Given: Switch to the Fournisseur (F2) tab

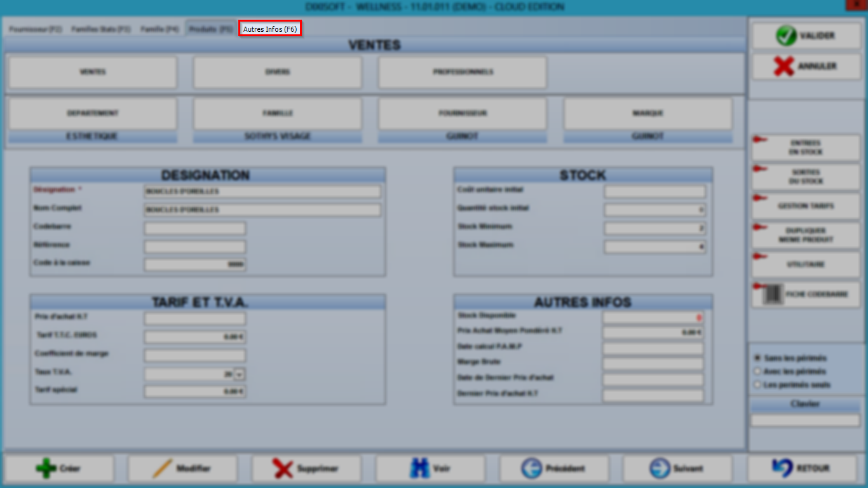Looking at the screenshot, I should (x=36, y=29).
